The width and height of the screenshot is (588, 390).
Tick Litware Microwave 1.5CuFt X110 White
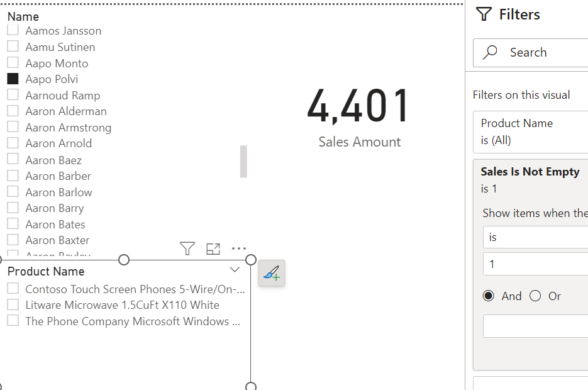(13, 304)
